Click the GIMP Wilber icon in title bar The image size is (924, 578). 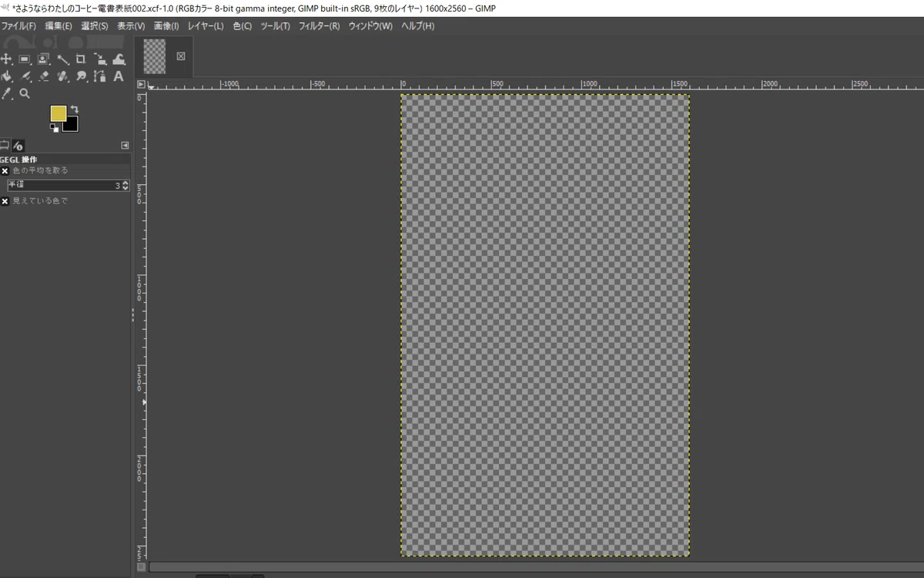[x=5, y=7]
